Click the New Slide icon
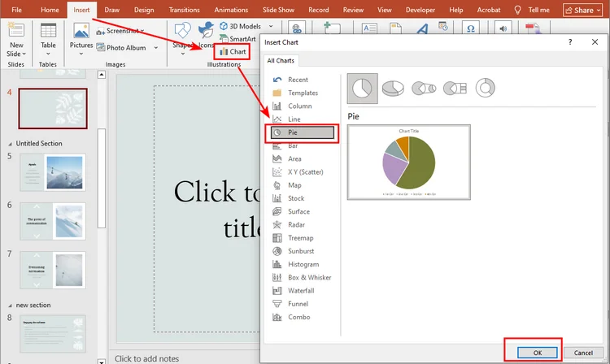This screenshot has width=610, height=364. [16, 30]
